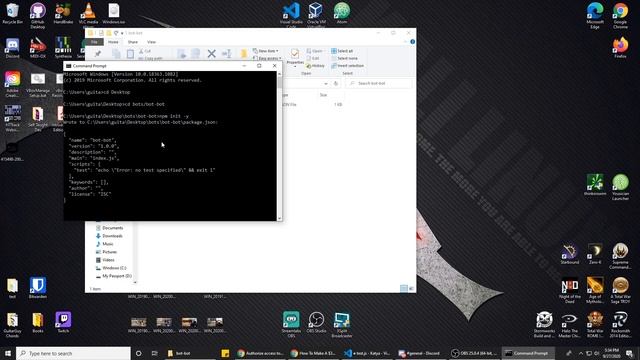Screen dimensions: 640x360
Task: Open Documents in Explorer navigation pane
Action: 109,228
